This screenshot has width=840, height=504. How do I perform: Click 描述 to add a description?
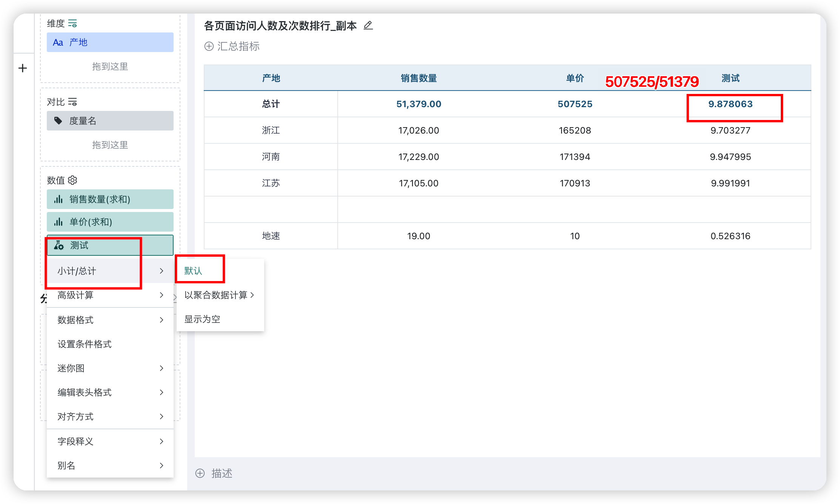pos(222,473)
